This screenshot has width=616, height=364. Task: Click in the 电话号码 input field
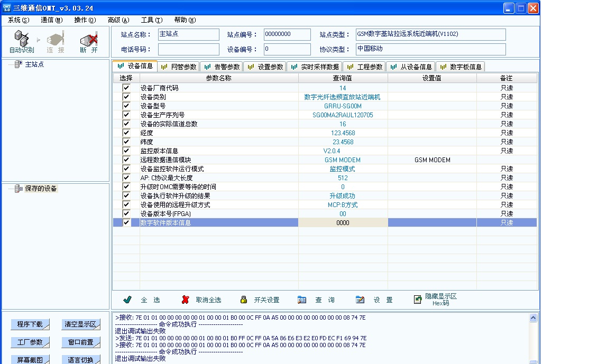coord(189,50)
